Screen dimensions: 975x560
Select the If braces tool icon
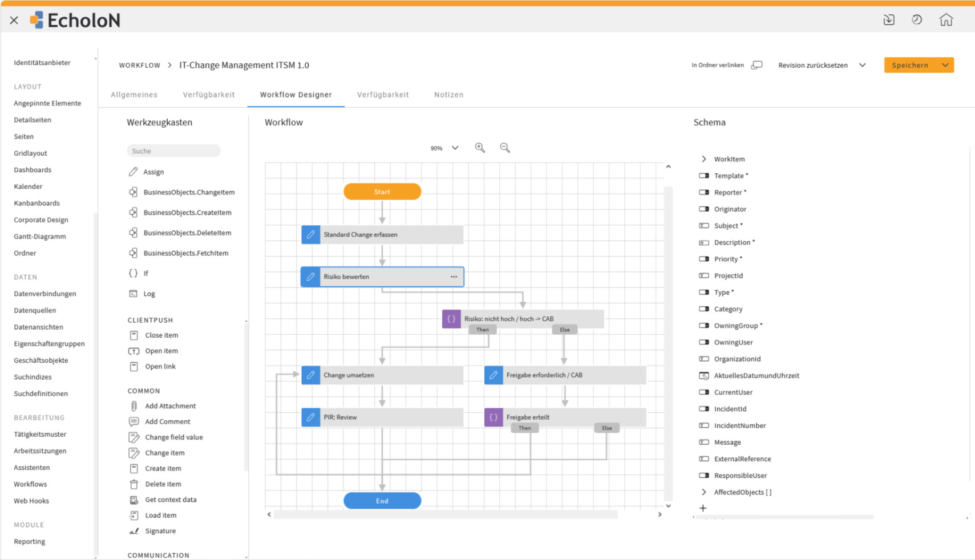pyautogui.click(x=133, y=273)
